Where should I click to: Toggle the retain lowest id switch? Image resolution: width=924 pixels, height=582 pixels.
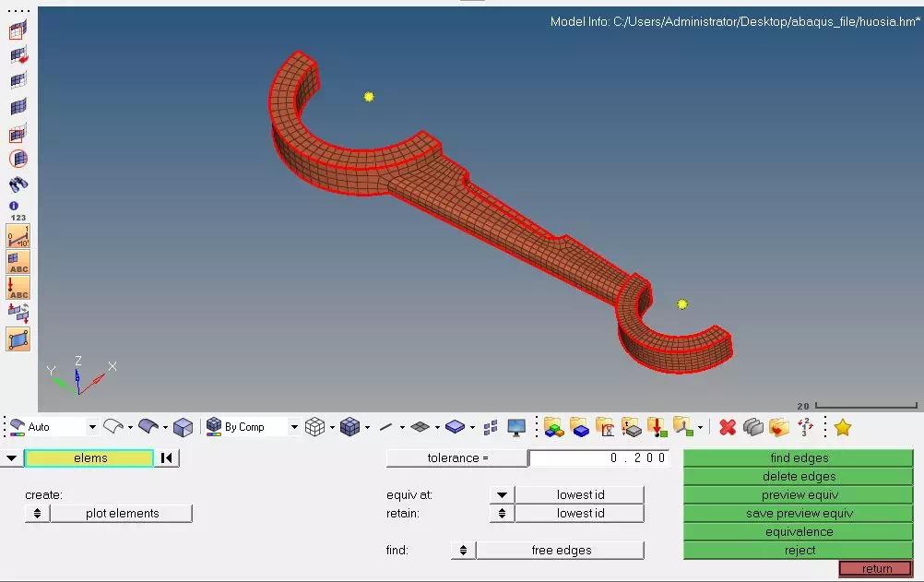coord(502,513)
